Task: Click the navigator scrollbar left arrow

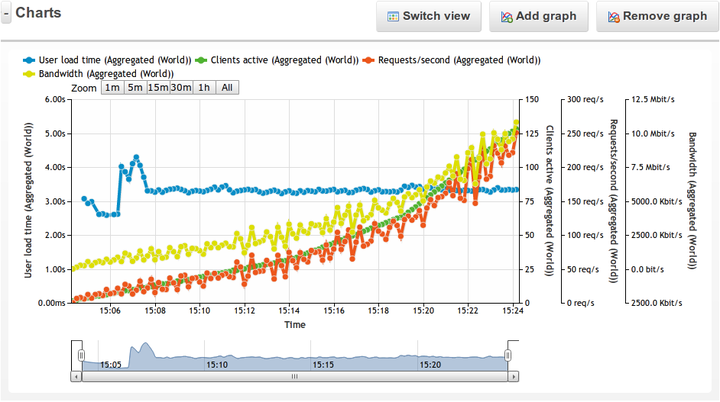Action: pyautogui.click(x=78, y=377)
